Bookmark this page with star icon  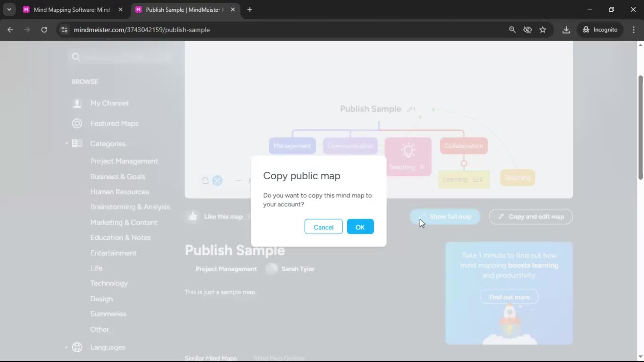coord(543,30)
